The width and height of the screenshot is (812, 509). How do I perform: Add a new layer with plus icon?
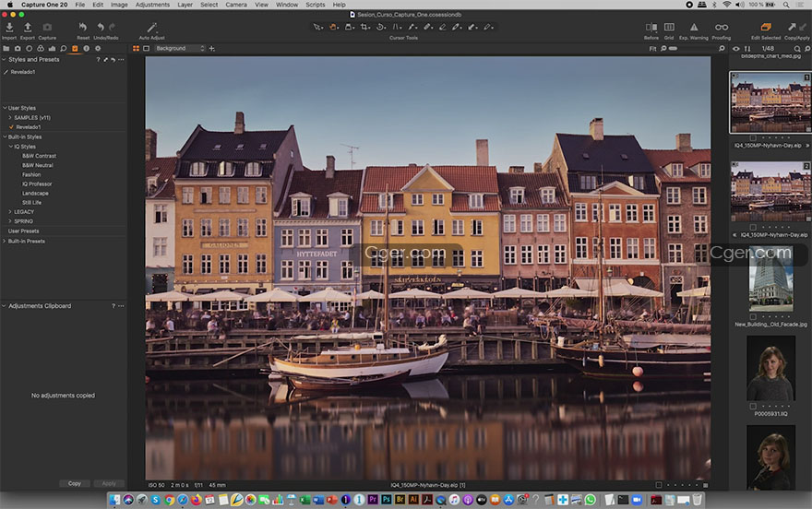click(212, 48)
